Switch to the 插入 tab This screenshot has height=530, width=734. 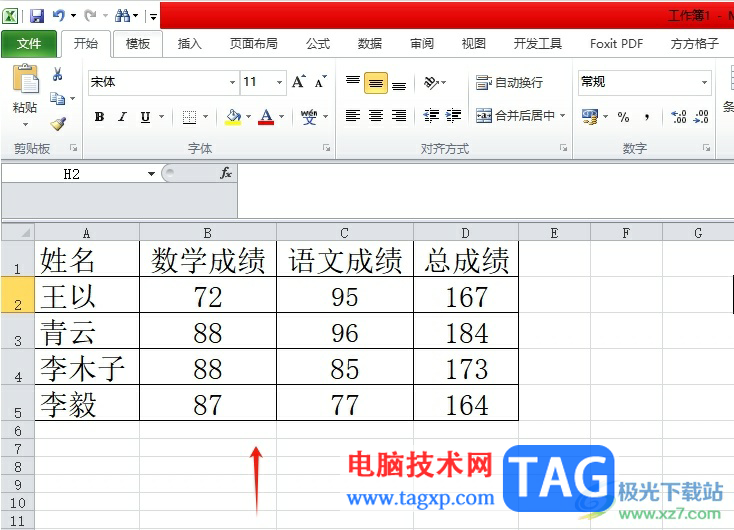tap(190, 44)
